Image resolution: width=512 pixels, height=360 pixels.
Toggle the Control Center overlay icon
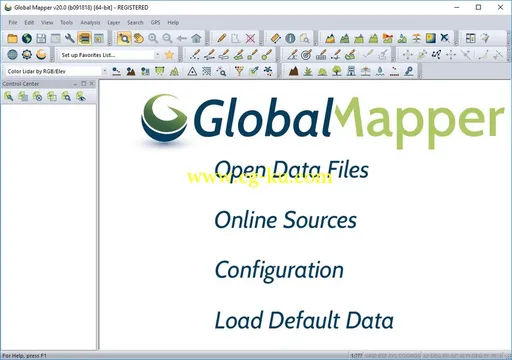pyautogui.click(x=84, y=38)
